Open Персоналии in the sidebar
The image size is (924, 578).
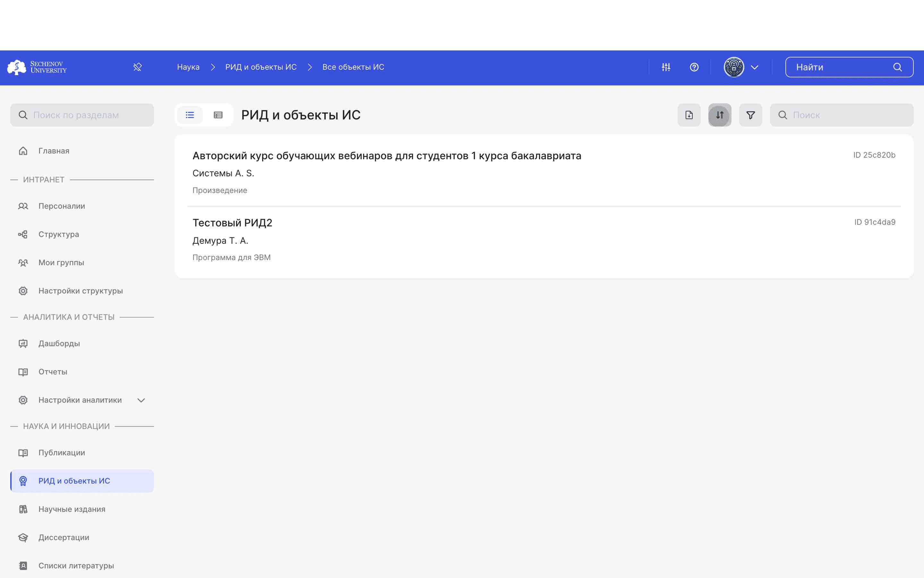tap(82, 206)
